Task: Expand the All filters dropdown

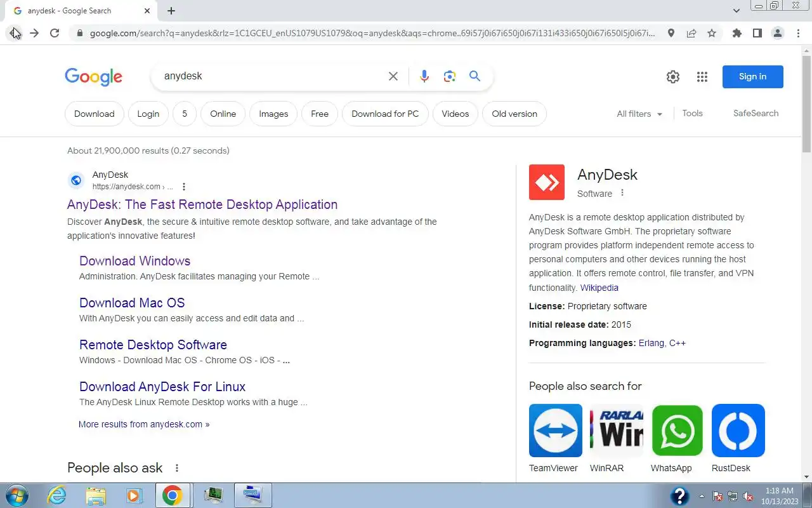Action: (639, 114)
